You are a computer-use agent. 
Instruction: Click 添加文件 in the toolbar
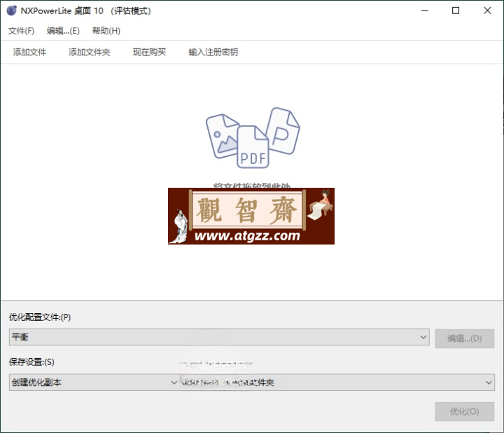coord(29,52)
